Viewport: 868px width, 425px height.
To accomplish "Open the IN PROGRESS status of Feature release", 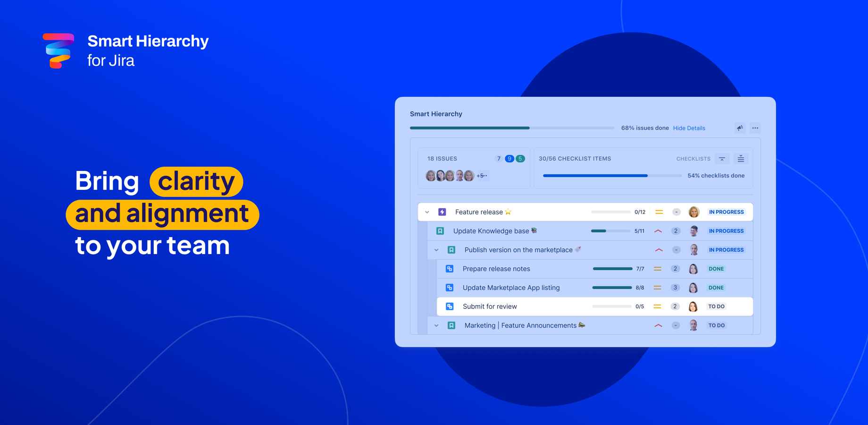I will [x=726, y=212].
